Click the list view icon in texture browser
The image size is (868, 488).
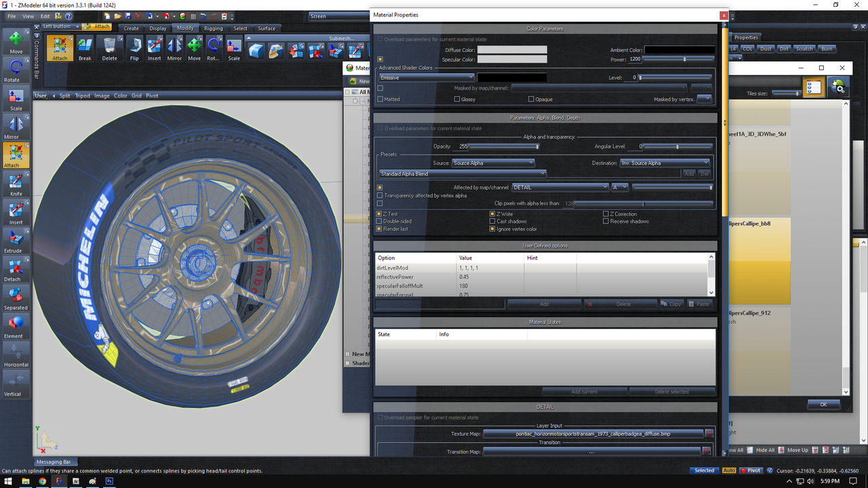(814, 87)
